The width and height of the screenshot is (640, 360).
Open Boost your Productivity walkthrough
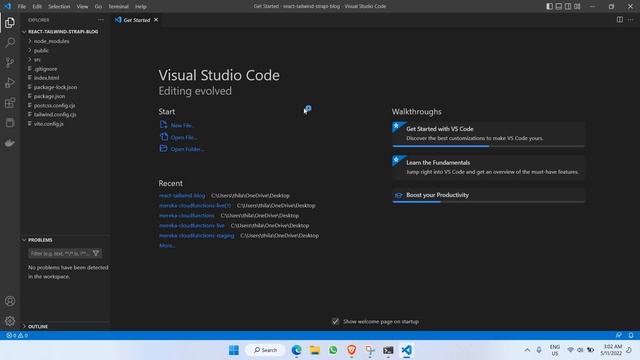click(489, 195)
